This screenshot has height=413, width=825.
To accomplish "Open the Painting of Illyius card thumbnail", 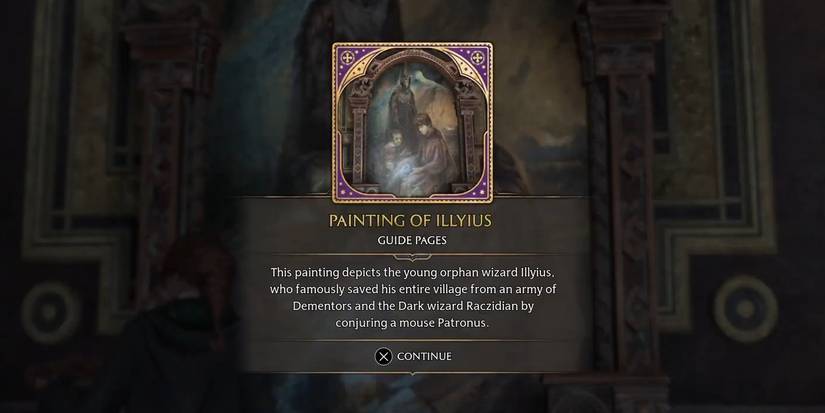I will pyautogui.click(x=412, y=123).
